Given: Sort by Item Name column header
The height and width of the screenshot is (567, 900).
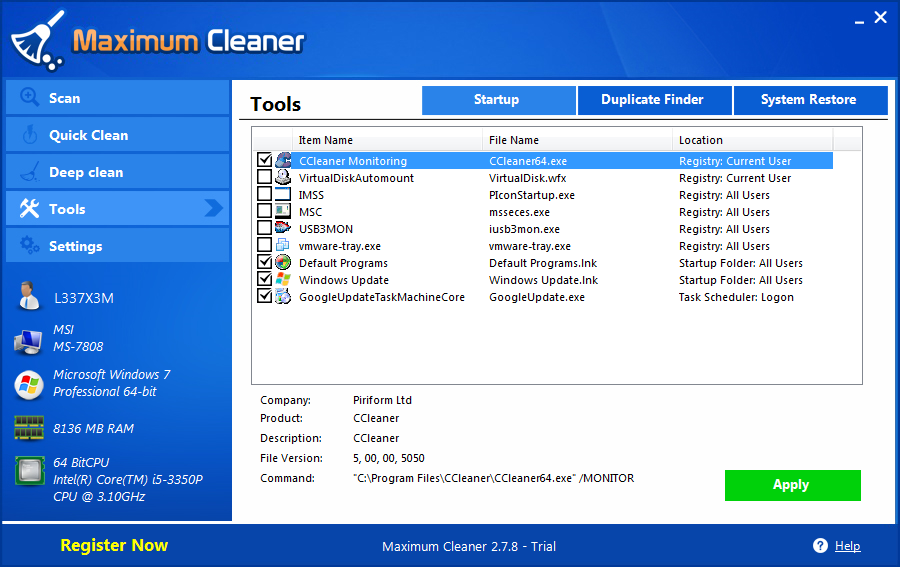Looking at the screenshot, I should [387, 140].
